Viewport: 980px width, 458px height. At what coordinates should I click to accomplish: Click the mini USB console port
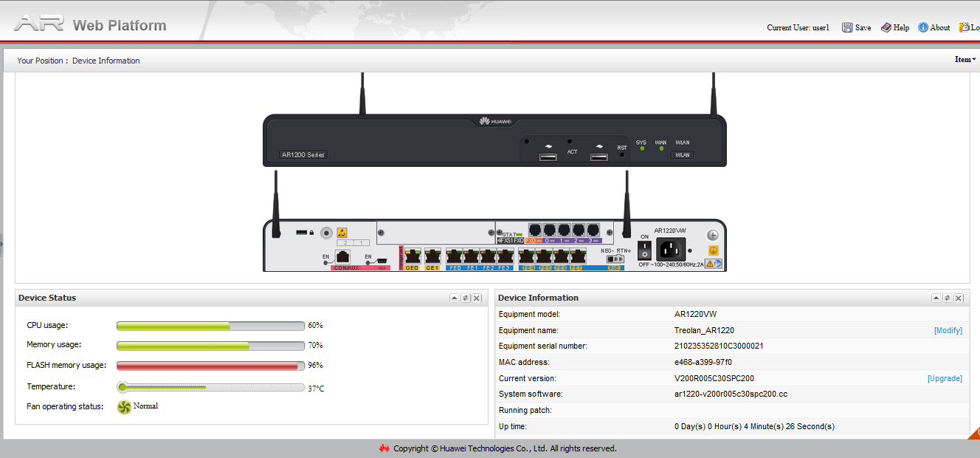[382, 260]
